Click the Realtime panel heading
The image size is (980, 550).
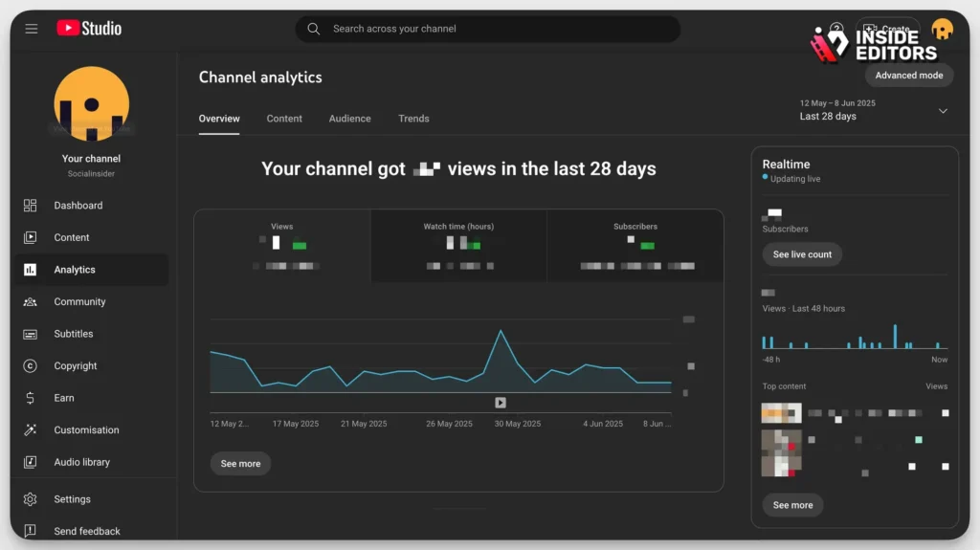coord(786,165)
